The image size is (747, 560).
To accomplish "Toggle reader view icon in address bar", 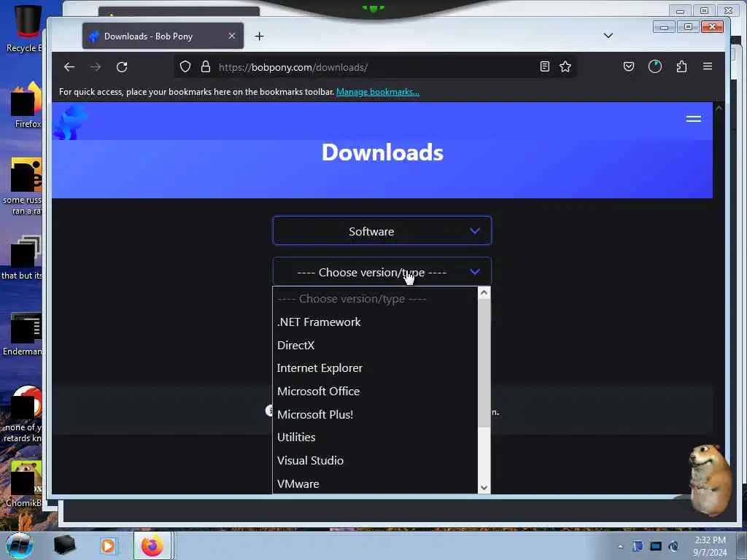I will coord(544,66).
